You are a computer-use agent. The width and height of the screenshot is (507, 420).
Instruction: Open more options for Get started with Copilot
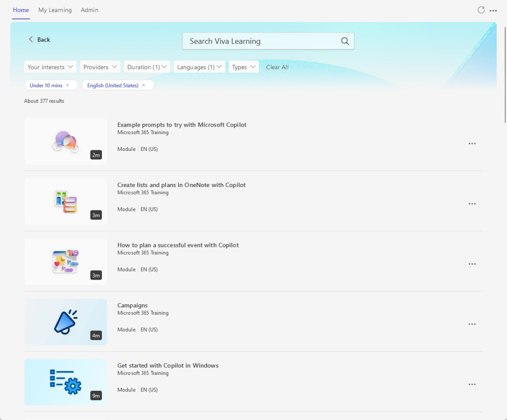(x=472, y=384)
